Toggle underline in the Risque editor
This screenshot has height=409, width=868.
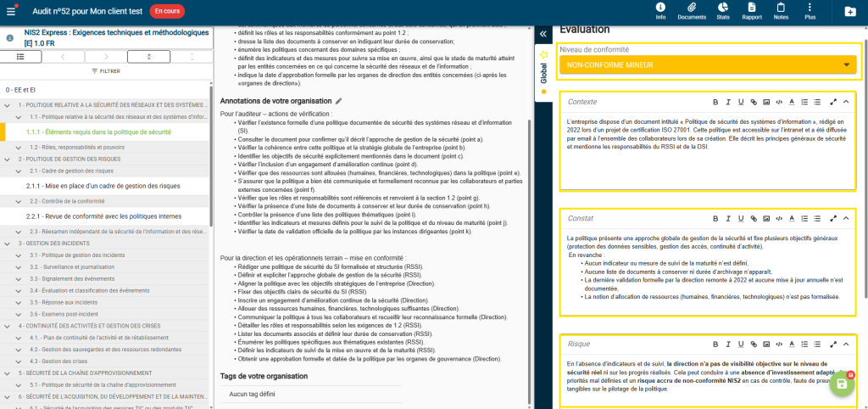tap(741, 344)
